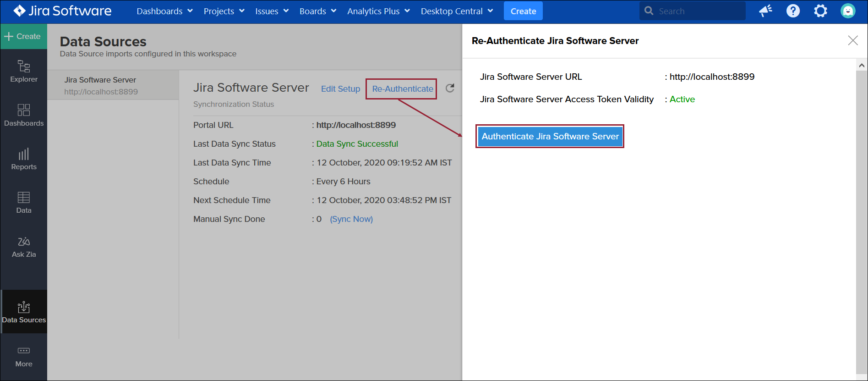Click Authenticate Jira Software Server button

click(550, 136)
